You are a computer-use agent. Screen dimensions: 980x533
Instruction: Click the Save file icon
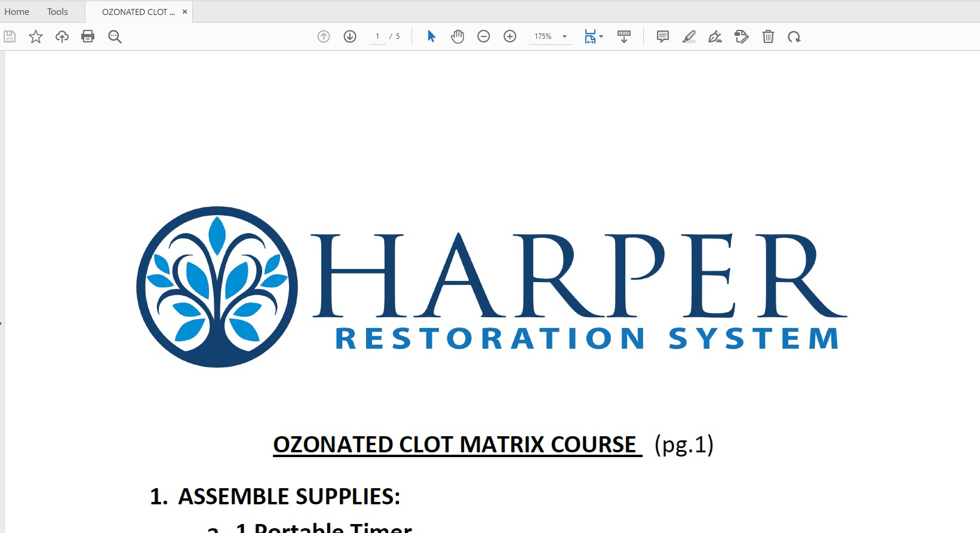coord(10,36)
